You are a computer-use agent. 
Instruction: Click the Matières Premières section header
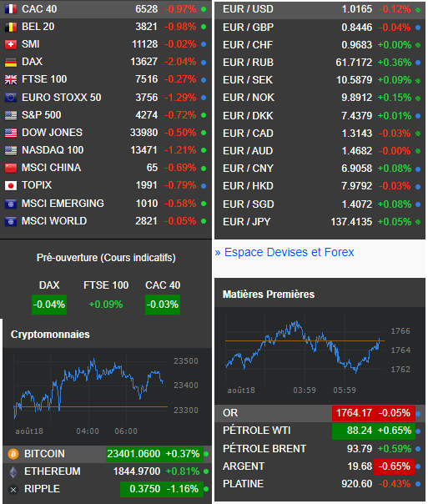(269, 294)
